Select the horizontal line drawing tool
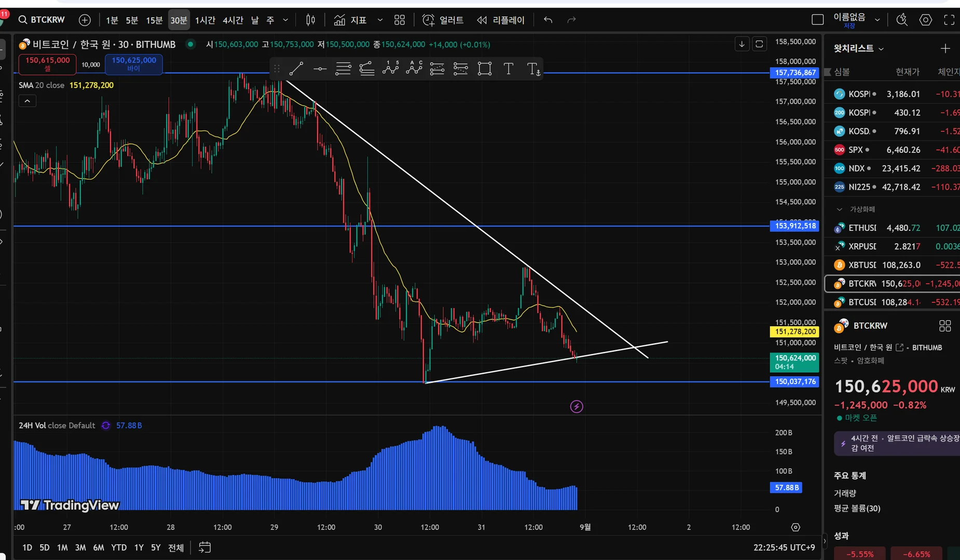The image size is (960, 560). click(320, 68)
